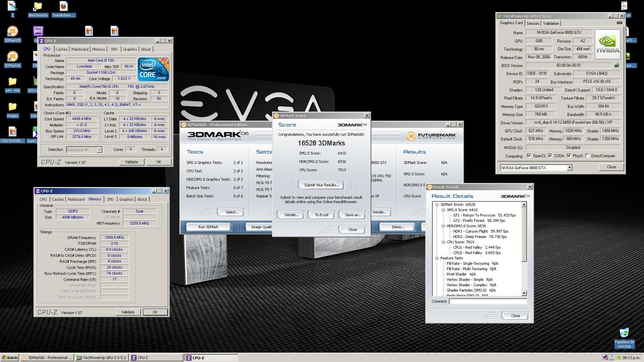Click the GPU-Z BIOS save chip icon

617,65
